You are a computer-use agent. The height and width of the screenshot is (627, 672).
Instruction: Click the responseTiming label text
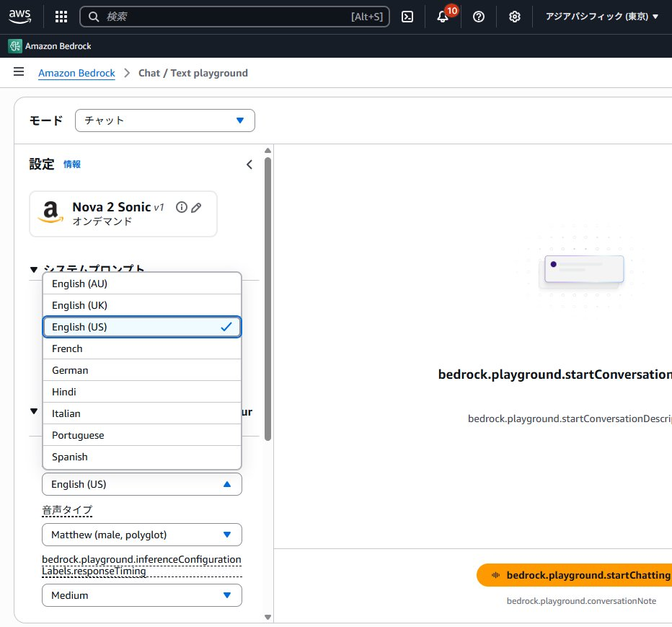(x=141, y=565)
